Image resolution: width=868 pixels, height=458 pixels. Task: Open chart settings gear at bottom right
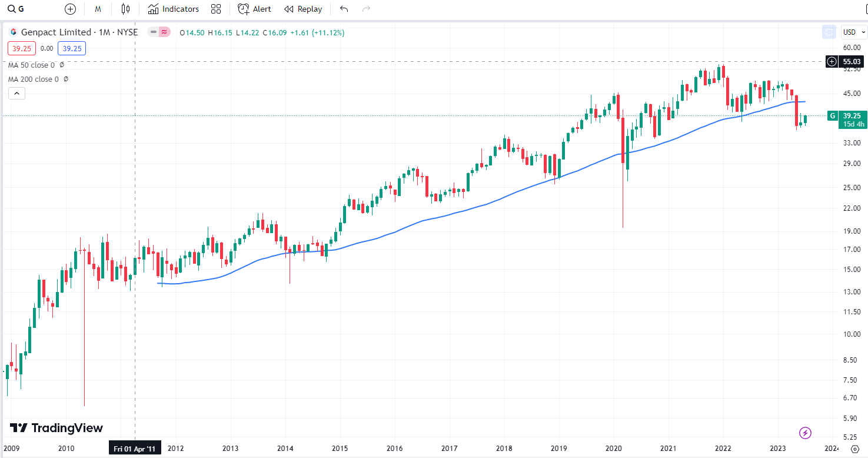tap(855, 449)
